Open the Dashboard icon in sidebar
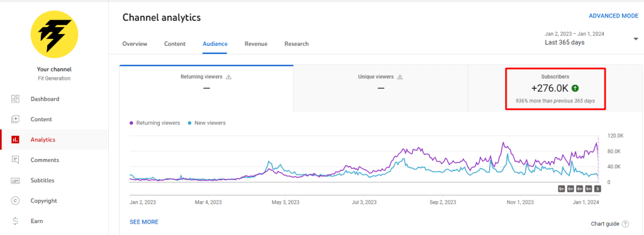The image size is (644, 235). (15, 99)
